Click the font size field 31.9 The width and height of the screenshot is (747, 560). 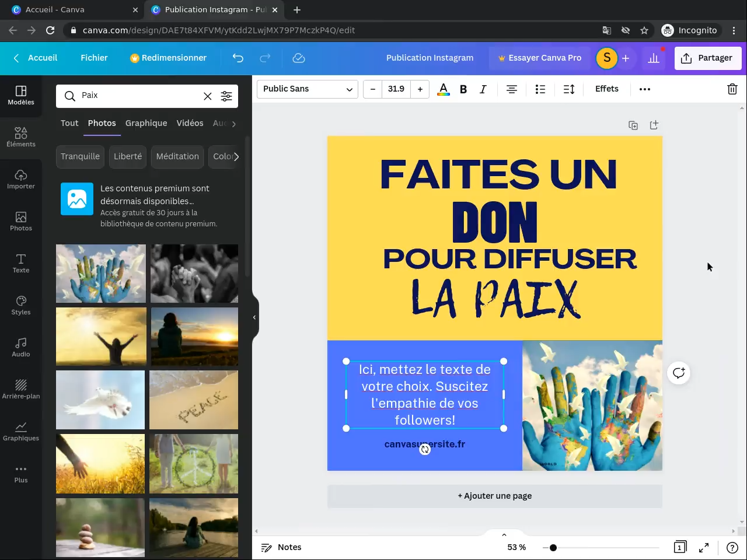tap(396, 89)
